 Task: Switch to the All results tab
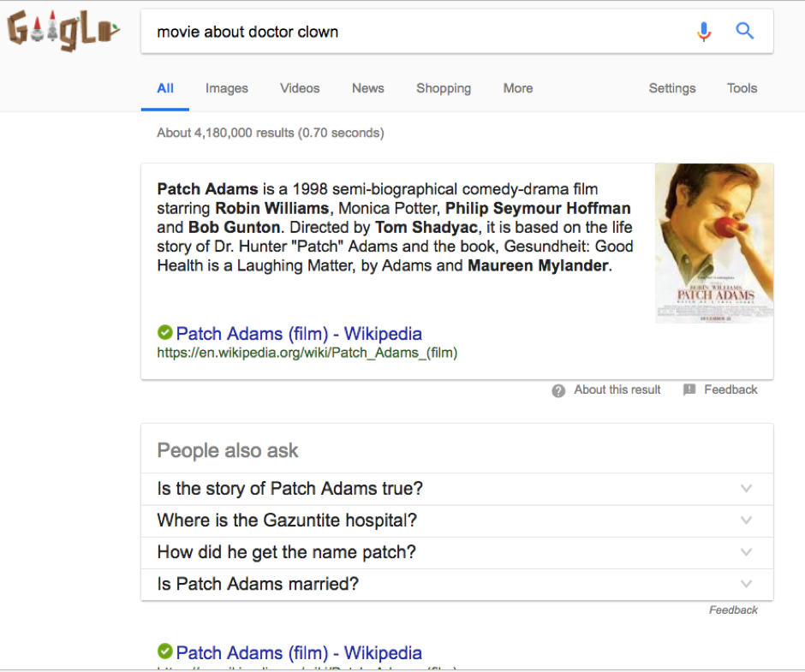pyautogui.click(x=164, y=88)
